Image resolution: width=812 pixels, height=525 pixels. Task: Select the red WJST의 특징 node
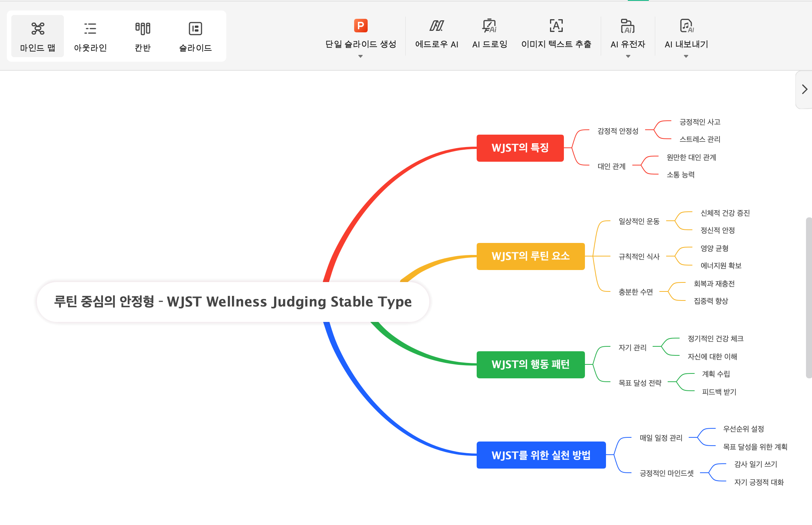(x=520, y=148)
